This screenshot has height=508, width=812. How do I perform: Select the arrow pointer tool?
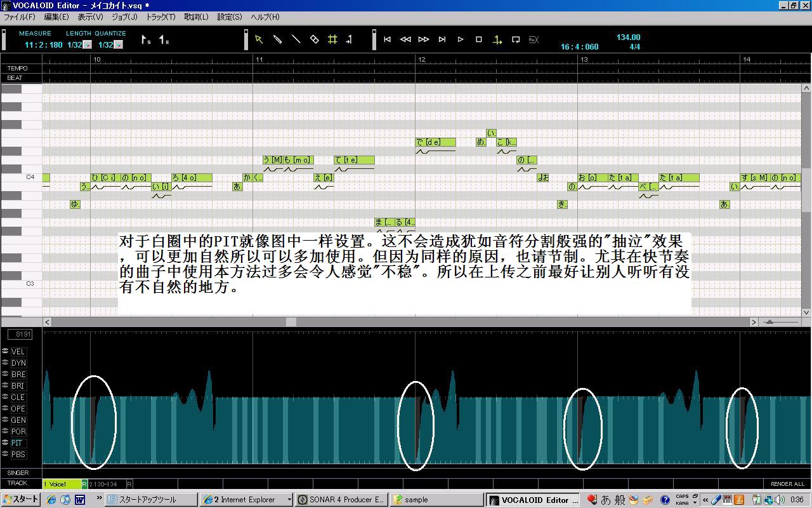point(259,39)
